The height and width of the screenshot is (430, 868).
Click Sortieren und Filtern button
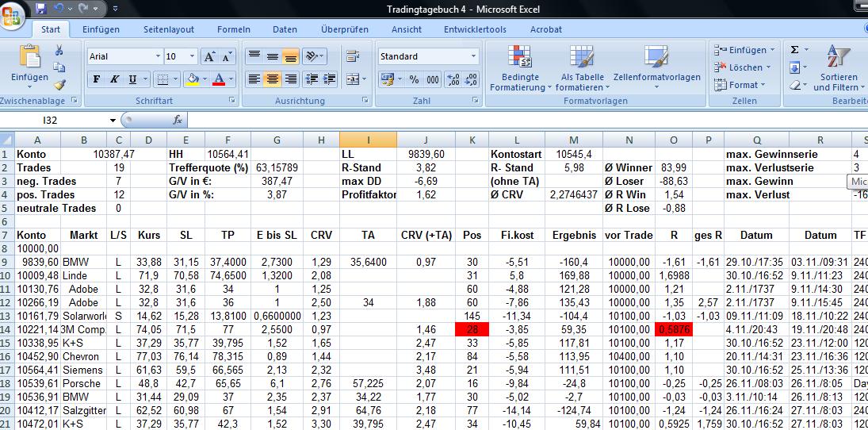coord(838,69)
